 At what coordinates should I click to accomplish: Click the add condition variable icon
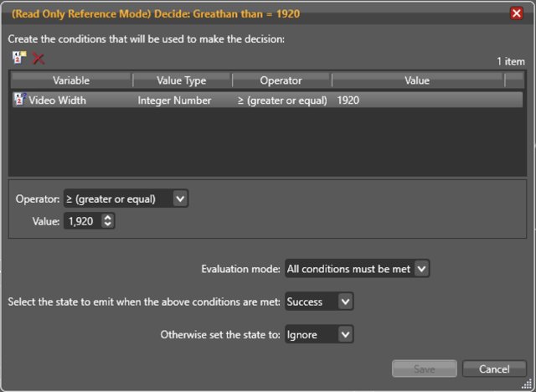click(x=19, y=58)
